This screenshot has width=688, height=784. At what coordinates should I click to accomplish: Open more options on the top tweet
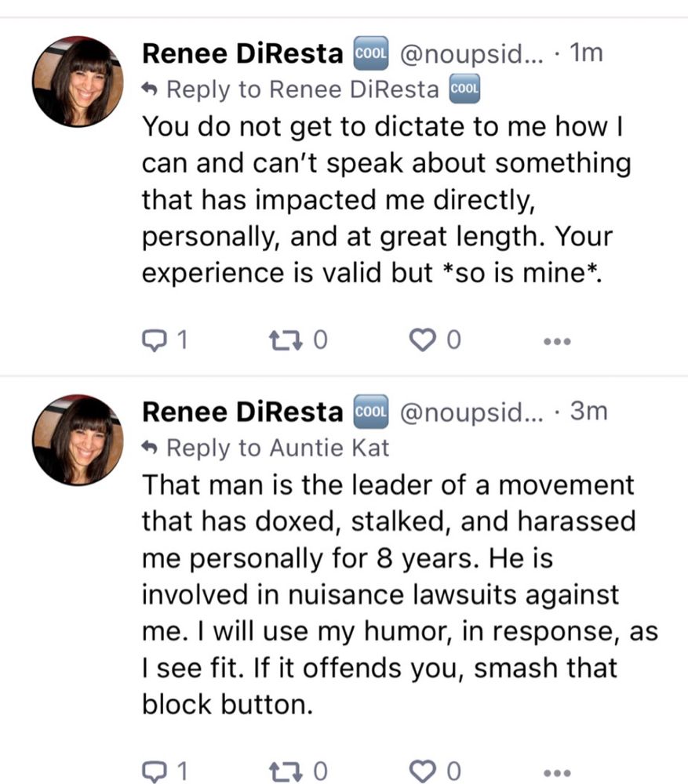(x=558, y=341)
